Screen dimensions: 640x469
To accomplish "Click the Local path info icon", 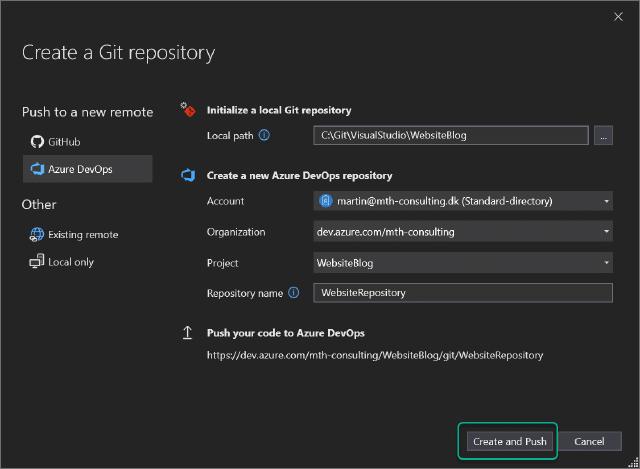I will (264, 135).
